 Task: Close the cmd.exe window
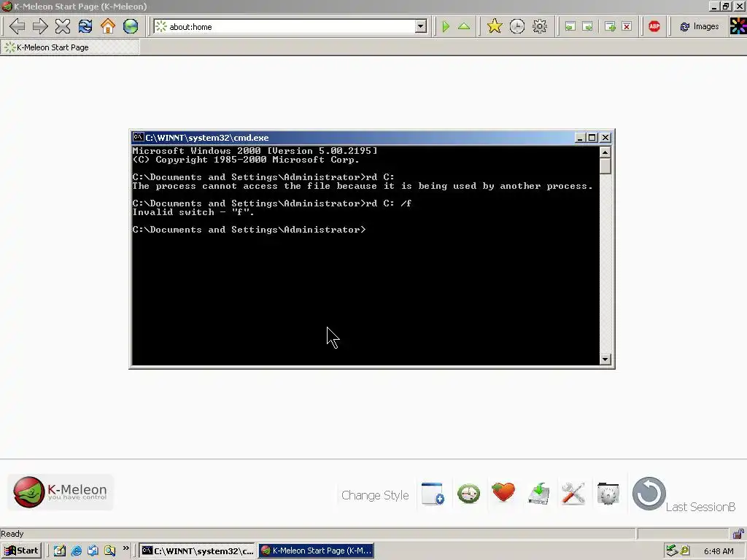coord(605,138)
